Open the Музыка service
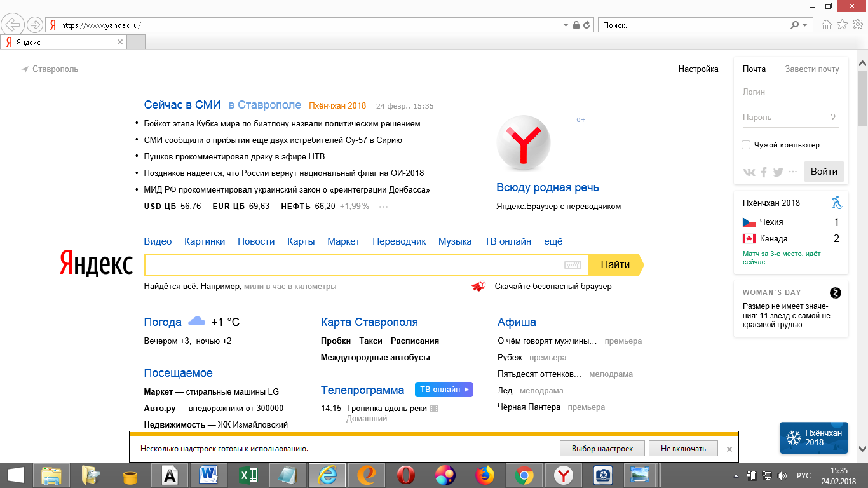This screenshot has height=488, width=868. (455, 241)
